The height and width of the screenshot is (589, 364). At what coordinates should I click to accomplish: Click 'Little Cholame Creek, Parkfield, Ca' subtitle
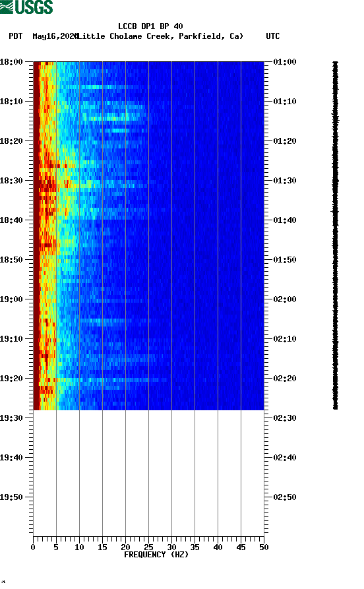[160, 36]
